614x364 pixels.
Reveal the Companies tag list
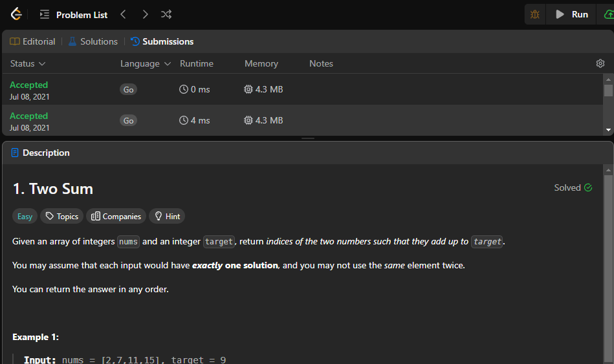pyautogui.click(x=116, y=217)
